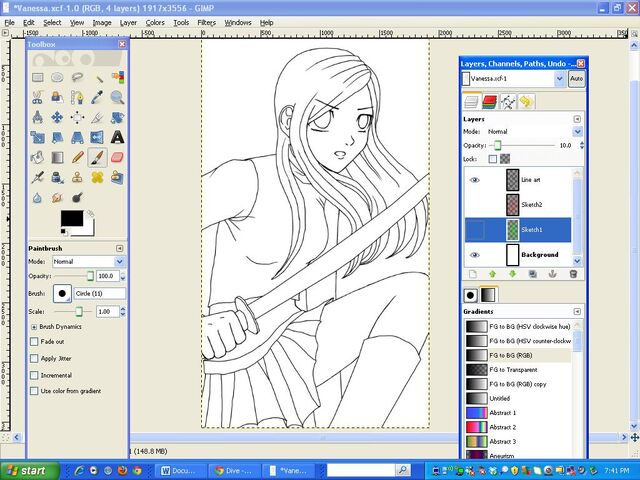This screenshot has width=640, height=480.
Task: Click the Paintbrush Opacity spinner arrows
Action: tap(123, 276)
